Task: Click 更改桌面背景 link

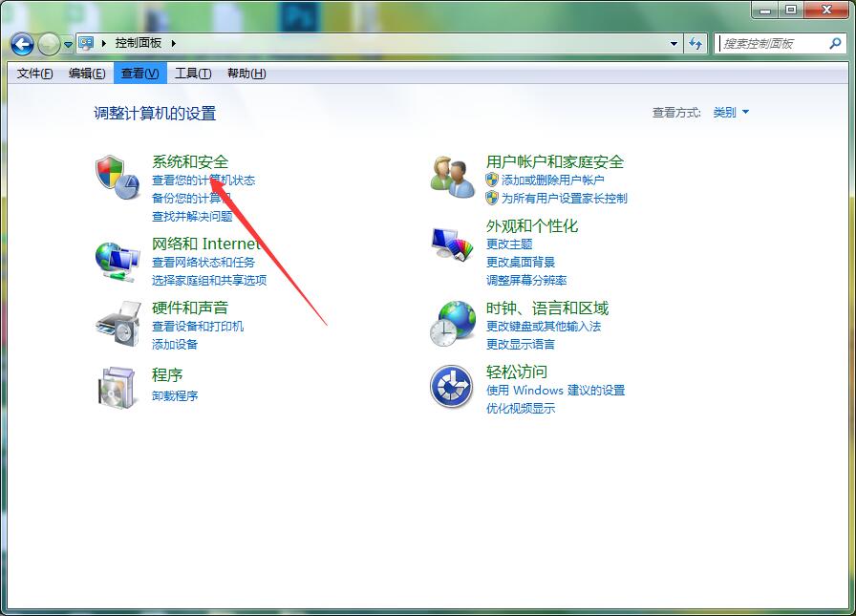Action: click(x=519, y=262)
